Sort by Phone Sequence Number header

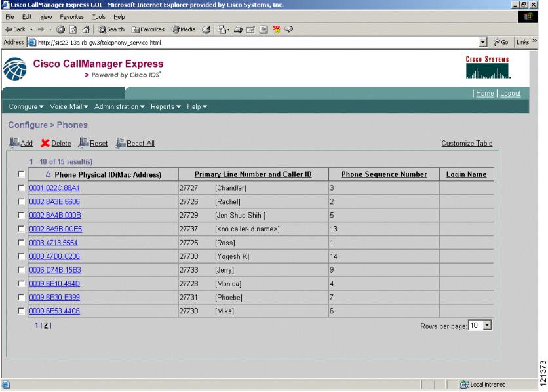[383, 174]
